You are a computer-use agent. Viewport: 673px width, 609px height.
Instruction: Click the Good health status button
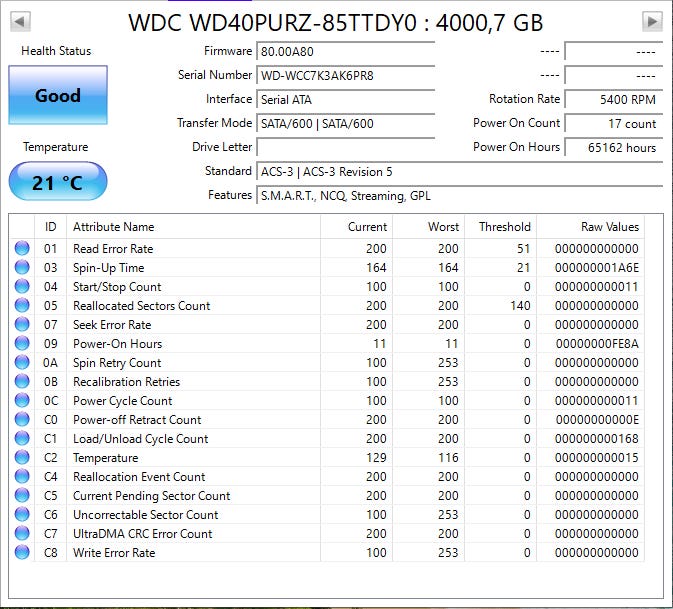[58, 95]
